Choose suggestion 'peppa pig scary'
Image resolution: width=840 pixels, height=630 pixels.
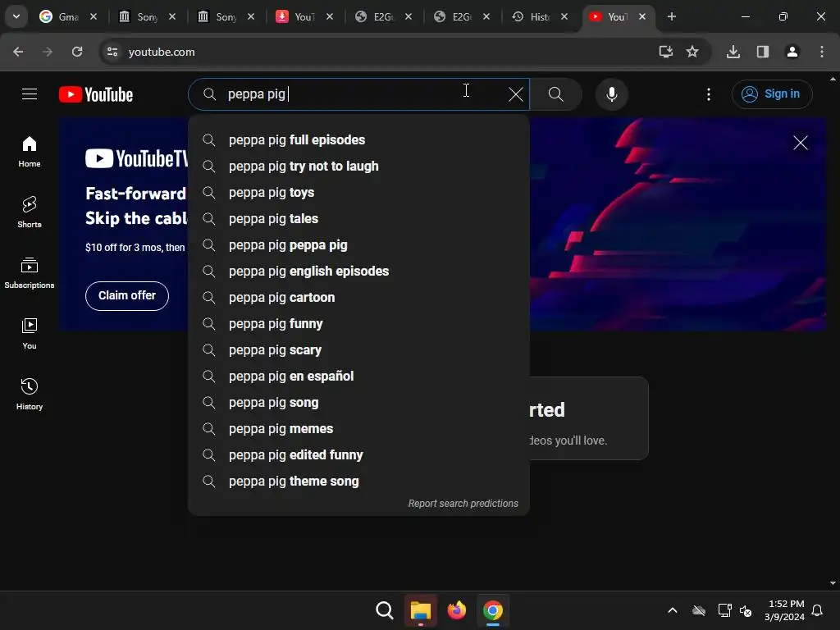(358, 349)
